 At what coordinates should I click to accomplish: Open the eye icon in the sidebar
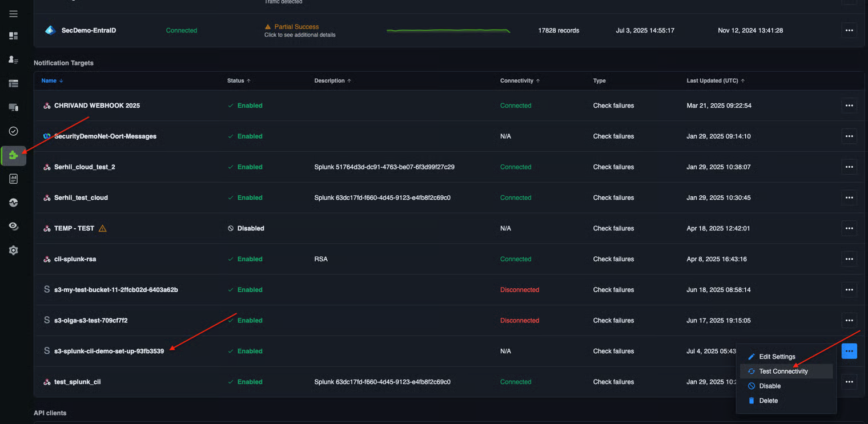click(x=13, y=227)
